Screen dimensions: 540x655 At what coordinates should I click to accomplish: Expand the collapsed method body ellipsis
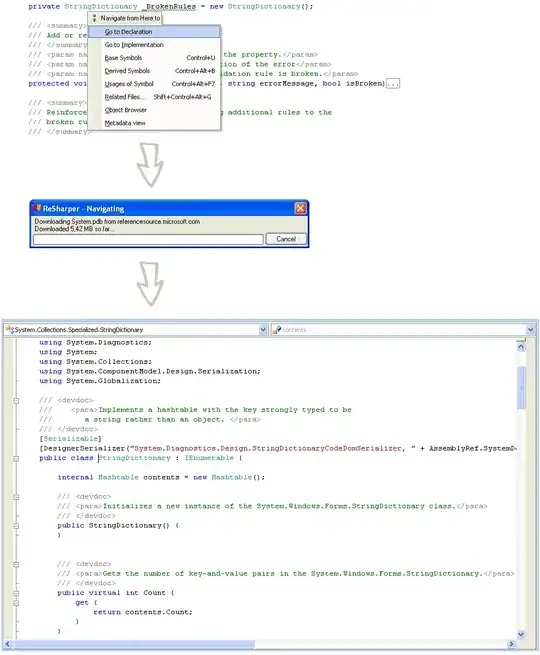[393, 84]
